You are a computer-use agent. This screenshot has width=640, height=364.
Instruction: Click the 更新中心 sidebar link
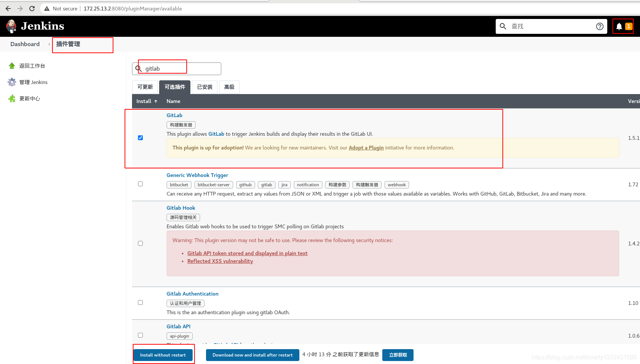(x=30, y=99)
